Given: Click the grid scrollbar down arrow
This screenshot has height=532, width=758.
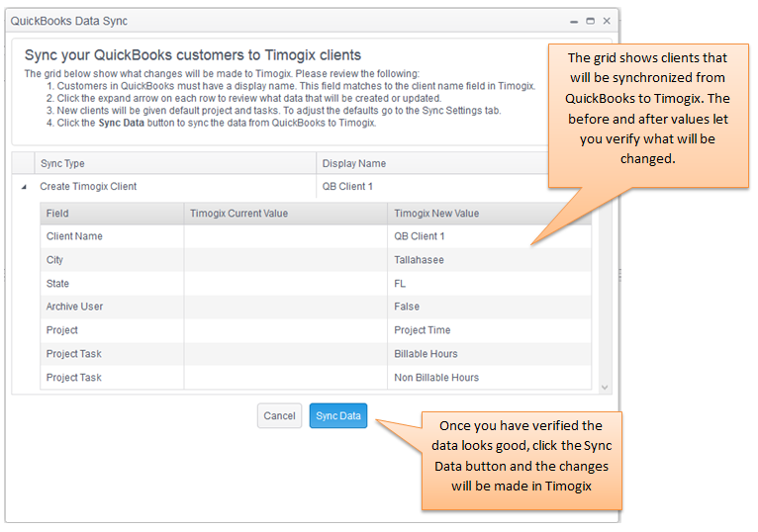Looking at the screenshot, I should (x=605, y=387).
